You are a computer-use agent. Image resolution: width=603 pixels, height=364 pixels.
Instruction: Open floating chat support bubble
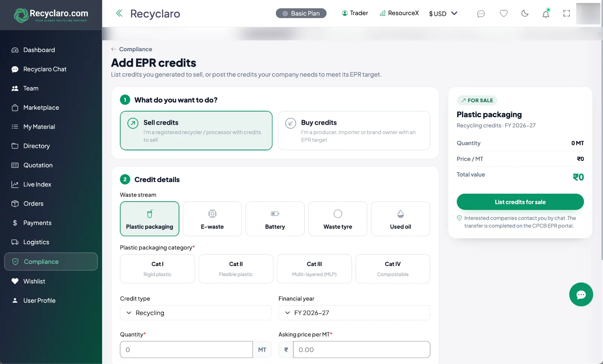click(x=581, y=294)
